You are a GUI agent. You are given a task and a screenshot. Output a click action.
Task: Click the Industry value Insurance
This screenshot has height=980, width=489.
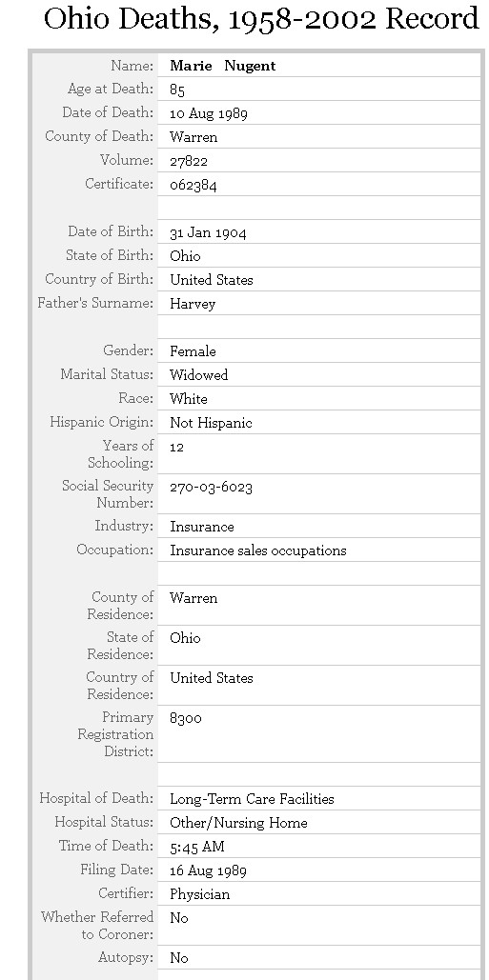tap(202, 527)
